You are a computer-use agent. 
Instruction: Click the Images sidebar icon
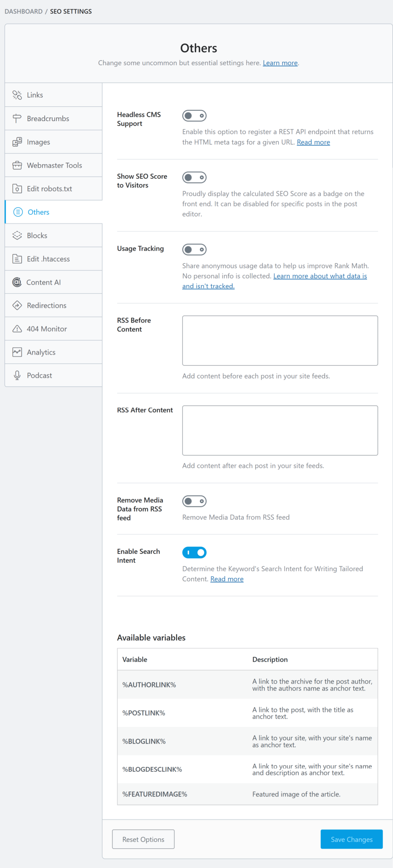pyautogui.click(x=17, y=142)
